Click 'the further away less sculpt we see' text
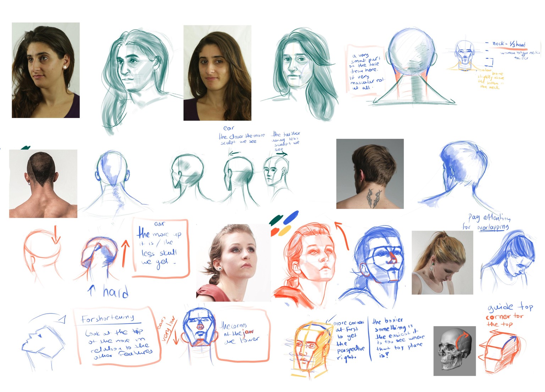 point(286,140)
